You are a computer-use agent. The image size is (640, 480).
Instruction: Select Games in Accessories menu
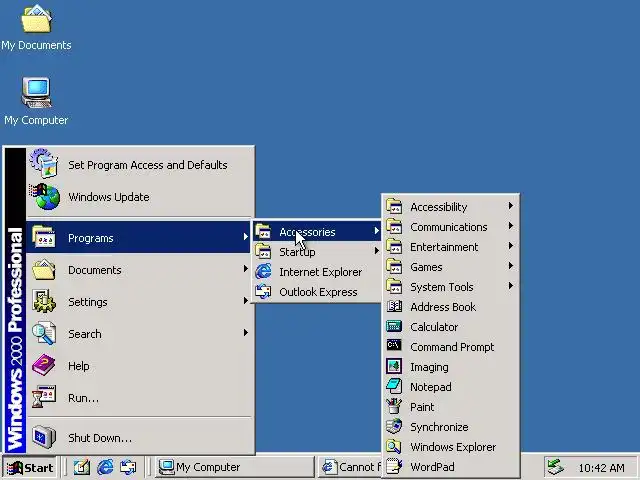[451, 267]
